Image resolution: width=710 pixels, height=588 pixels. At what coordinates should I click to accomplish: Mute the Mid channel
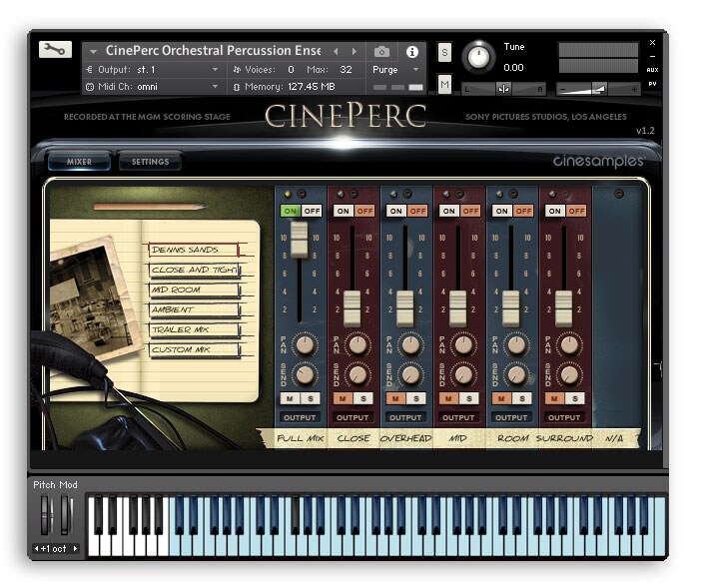(x=448, y=398)
